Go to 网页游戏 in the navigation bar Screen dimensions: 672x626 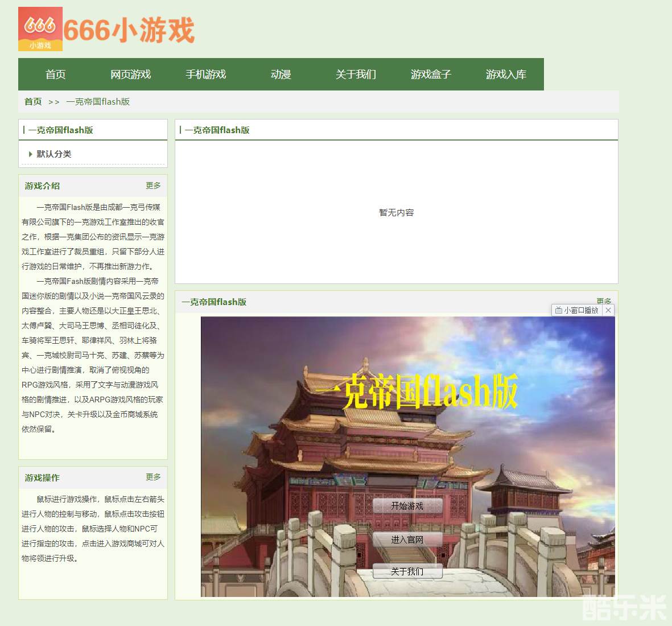point(130,75)
